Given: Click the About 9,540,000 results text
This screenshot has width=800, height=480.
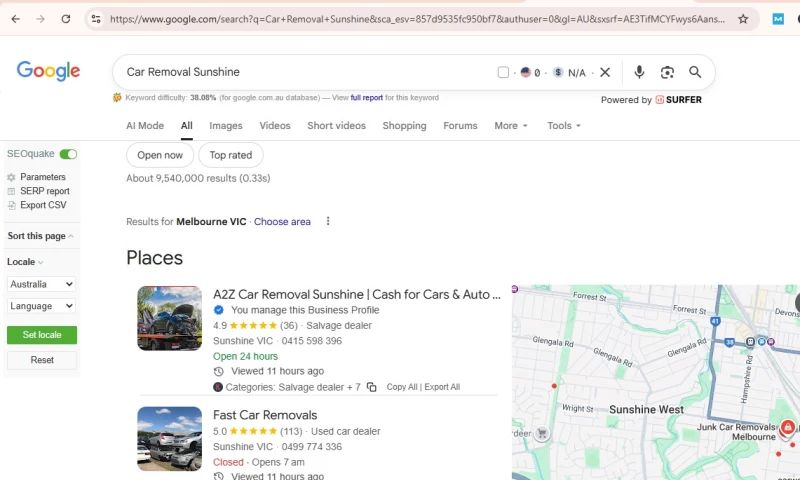Looking at the screenshot, I should tap(198, 179).
